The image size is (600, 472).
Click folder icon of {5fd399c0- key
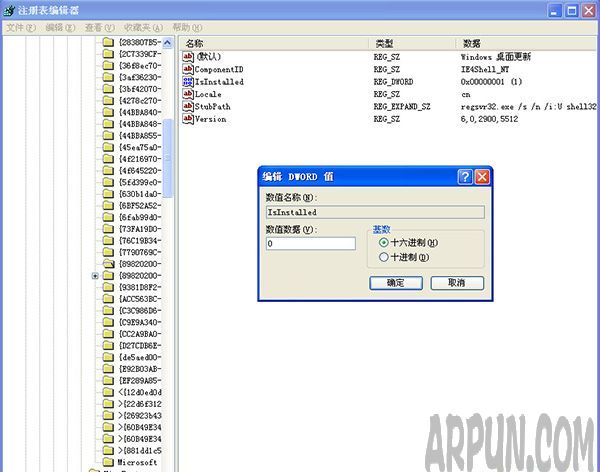[x=109, y=182]
